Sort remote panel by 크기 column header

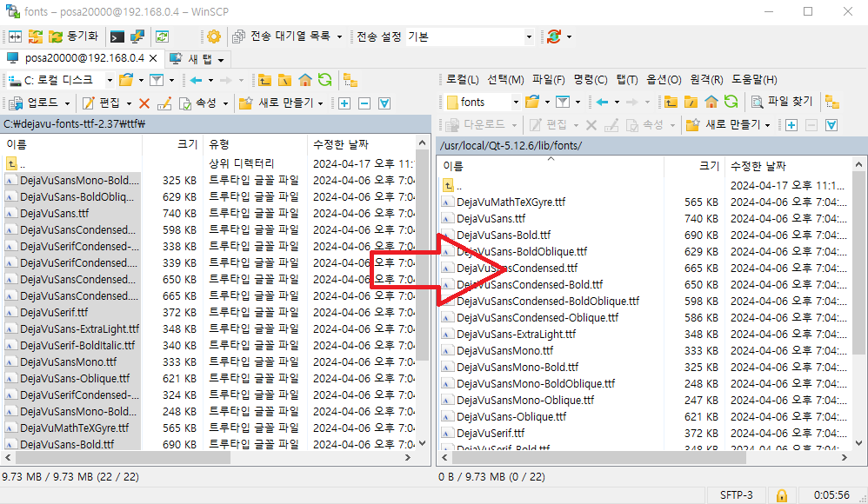pos(694,166)
